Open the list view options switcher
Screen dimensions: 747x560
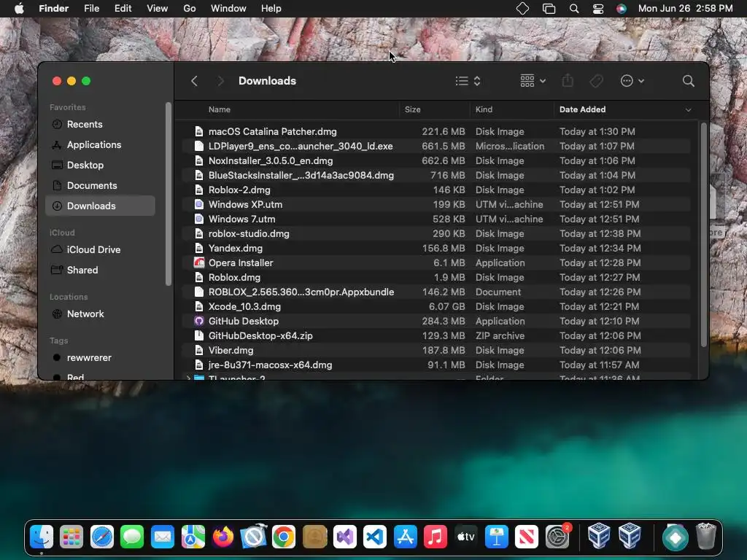tap(468, 81)
